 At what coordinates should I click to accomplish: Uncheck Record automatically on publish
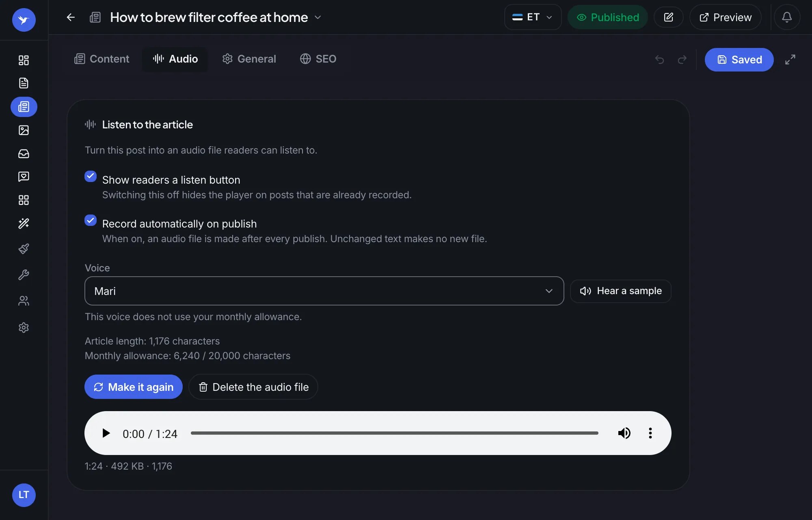[x=91, y=220]
